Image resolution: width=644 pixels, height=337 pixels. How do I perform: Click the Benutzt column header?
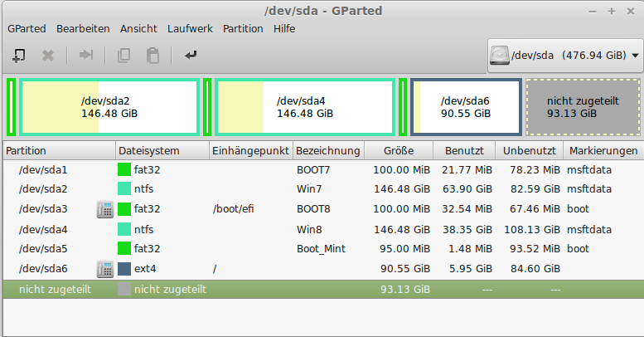pyautogui.click(x=464, y=150)
